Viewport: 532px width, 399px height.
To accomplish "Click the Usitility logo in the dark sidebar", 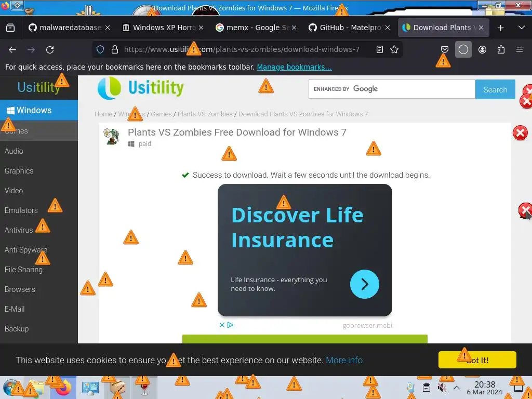I will pos(38,87).
